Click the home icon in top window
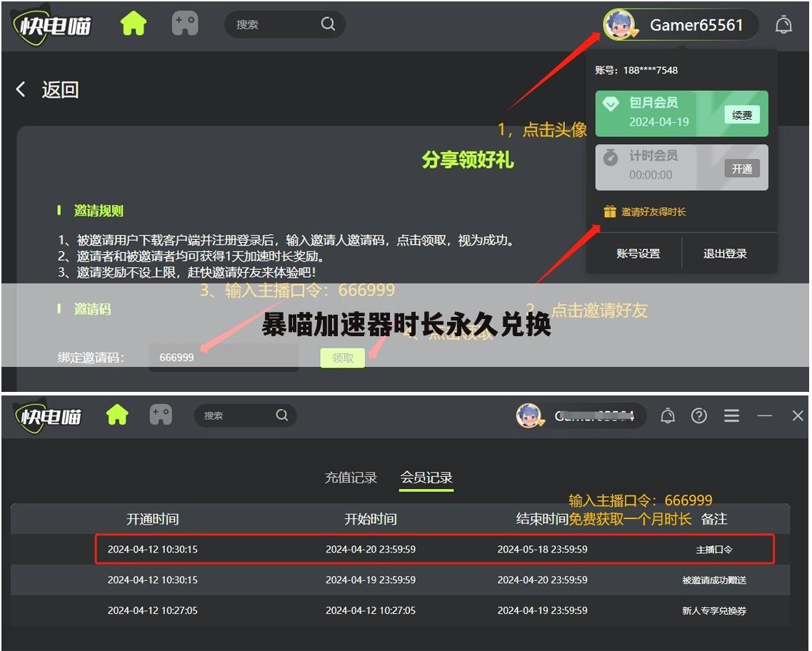This screenshot has height=651, width=812. 134,24
